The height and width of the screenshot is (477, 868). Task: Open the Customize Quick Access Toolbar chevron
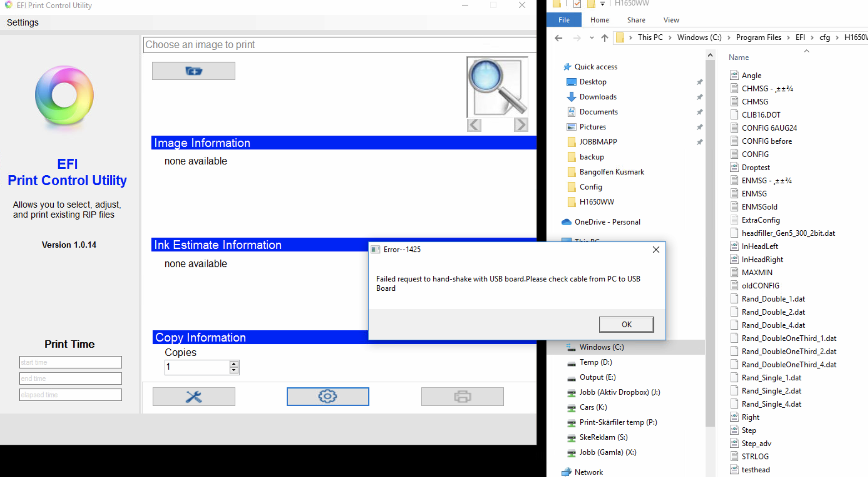coord(603,4)
